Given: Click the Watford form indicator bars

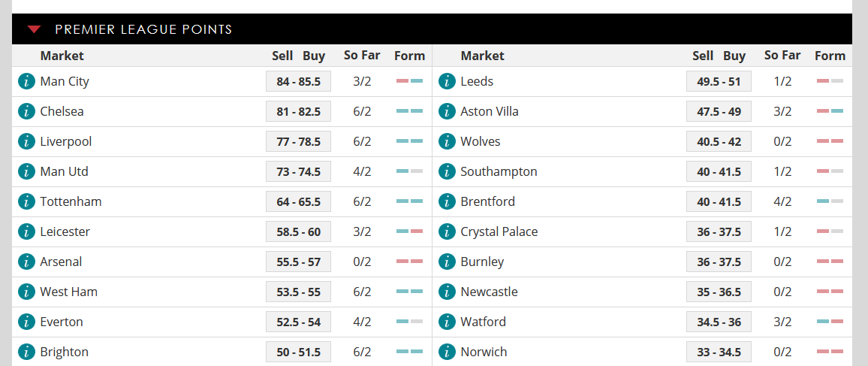Looking at the screenshot, I should (830, 322).
